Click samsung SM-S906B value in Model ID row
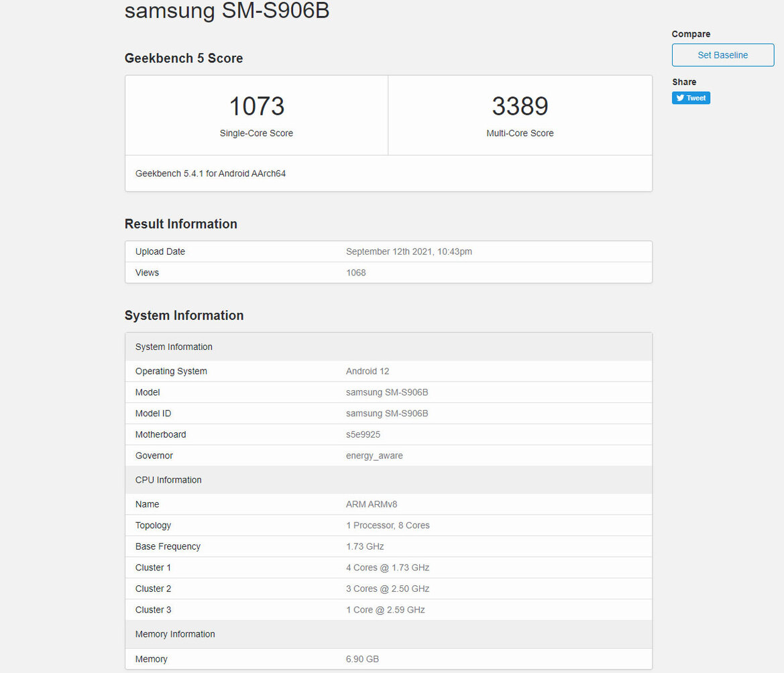 [x=387, y=414]
